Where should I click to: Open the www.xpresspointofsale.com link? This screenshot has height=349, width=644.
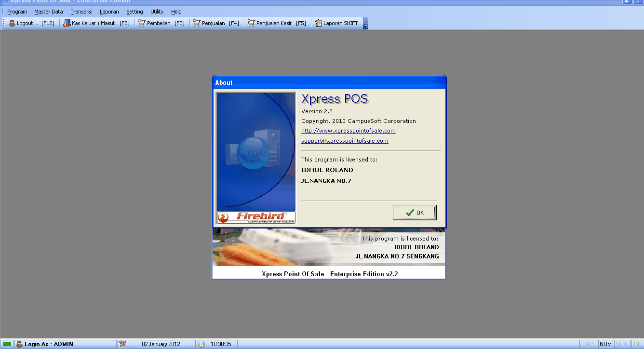click(x=349, y=131)
